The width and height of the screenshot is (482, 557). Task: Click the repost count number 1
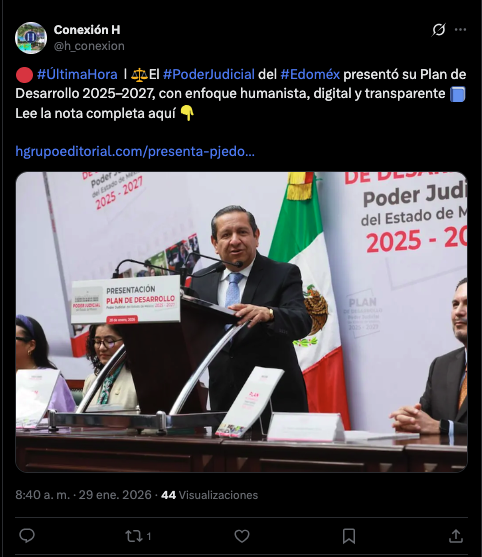coord(149,536)
